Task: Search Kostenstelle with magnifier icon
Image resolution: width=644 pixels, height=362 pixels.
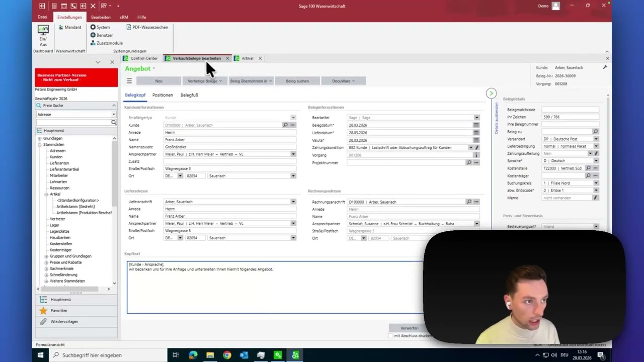Action: coord(588,168)
